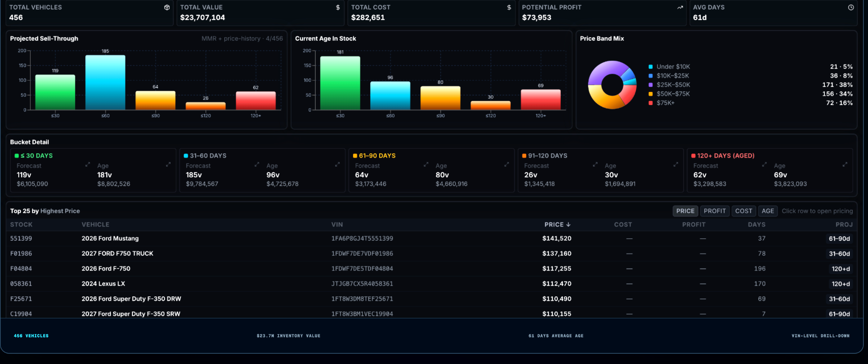This screenshot has width=868, height=364.
Task: Expand the 120+ Days Forecast detail
Action: (764, 164)
